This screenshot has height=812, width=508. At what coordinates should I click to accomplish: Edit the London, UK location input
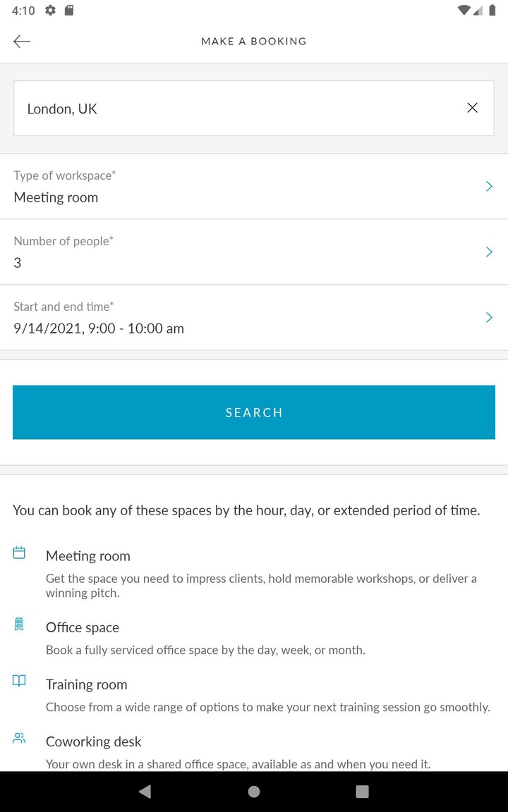[233, 109]
